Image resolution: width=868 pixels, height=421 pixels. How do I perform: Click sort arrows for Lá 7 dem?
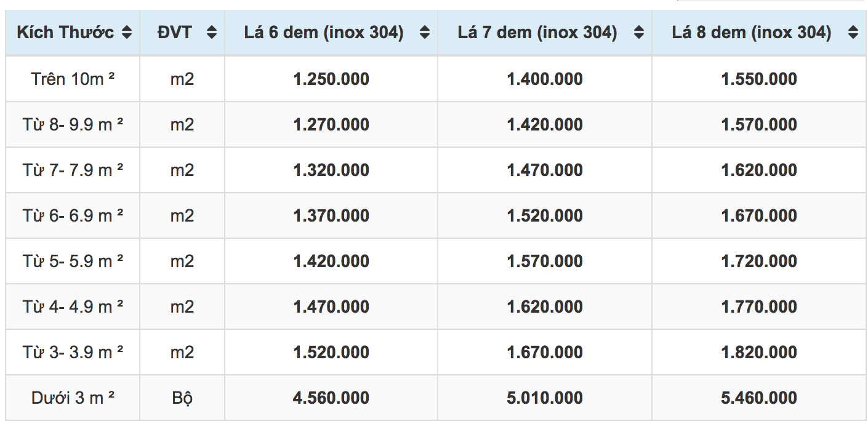[x=639, y=33]
